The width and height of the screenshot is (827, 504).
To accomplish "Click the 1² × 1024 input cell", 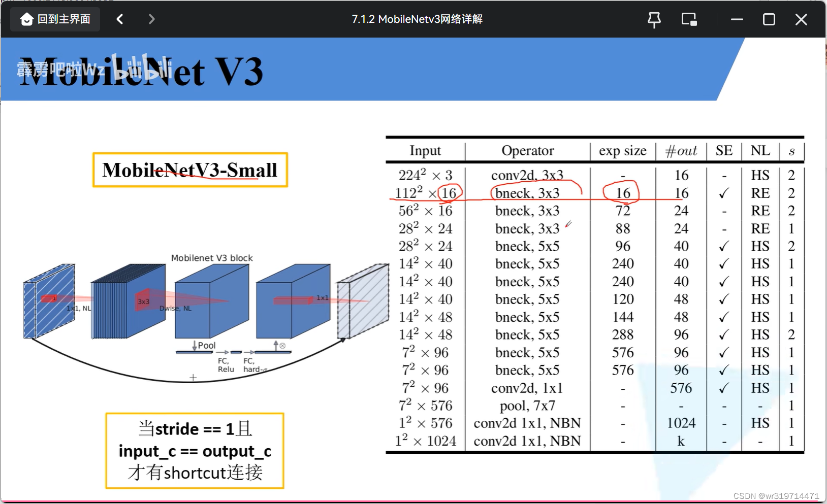I will tap(425, 441).
